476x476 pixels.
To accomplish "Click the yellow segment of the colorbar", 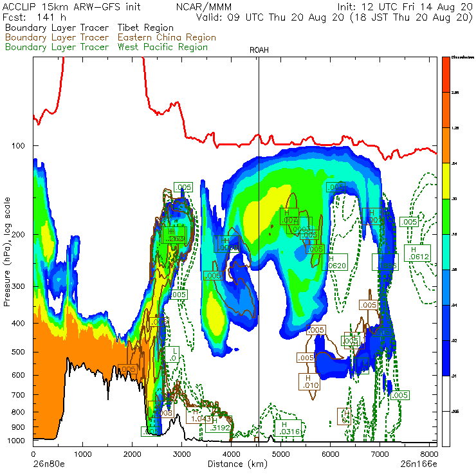I will click(446, 181).
